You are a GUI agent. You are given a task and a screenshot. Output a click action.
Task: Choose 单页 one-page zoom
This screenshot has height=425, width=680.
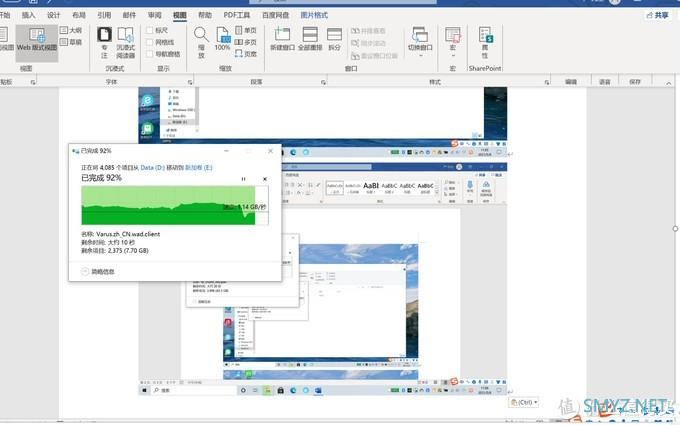click(x=246, y=30)
